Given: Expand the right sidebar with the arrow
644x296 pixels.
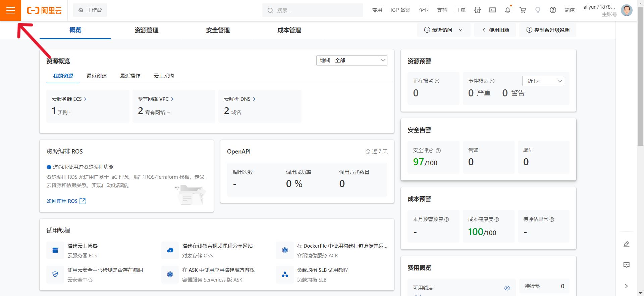Looking at the screenshot, I should click(626, 286).
